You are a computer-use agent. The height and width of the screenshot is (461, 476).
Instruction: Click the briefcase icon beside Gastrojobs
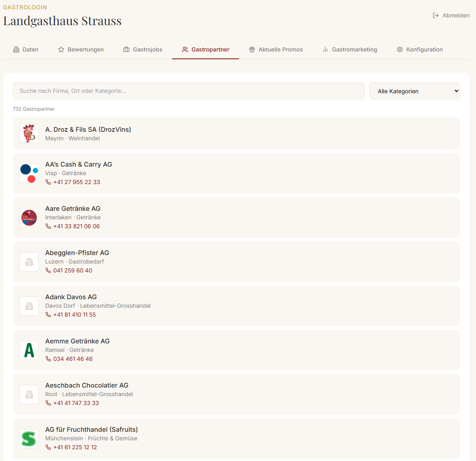click(126, 49)
